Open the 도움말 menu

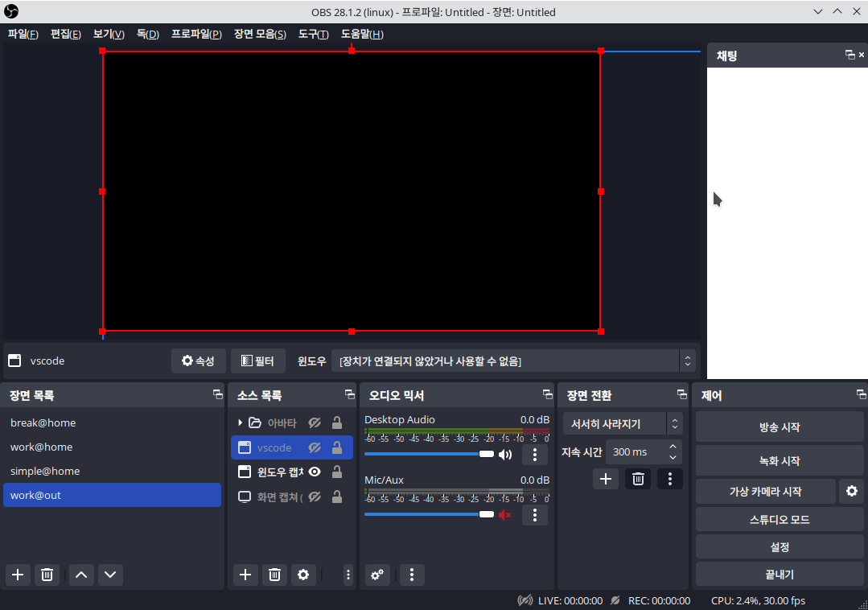pyautogui.click(x=362, y=35)
